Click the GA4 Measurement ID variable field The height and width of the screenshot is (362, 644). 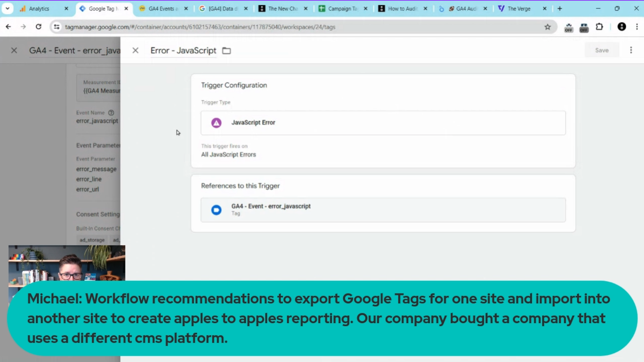pos(98,88)
